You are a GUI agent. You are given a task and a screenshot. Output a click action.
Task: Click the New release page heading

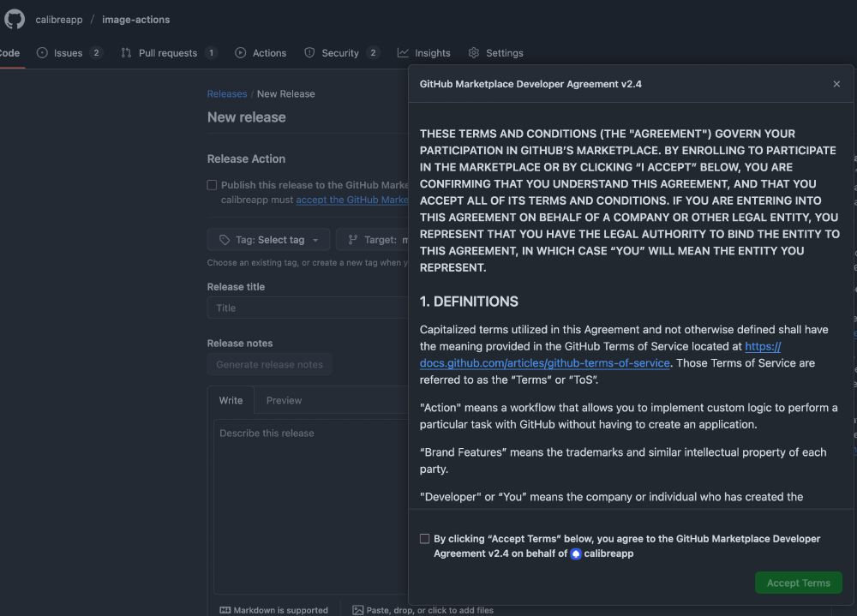coord(247,117)
